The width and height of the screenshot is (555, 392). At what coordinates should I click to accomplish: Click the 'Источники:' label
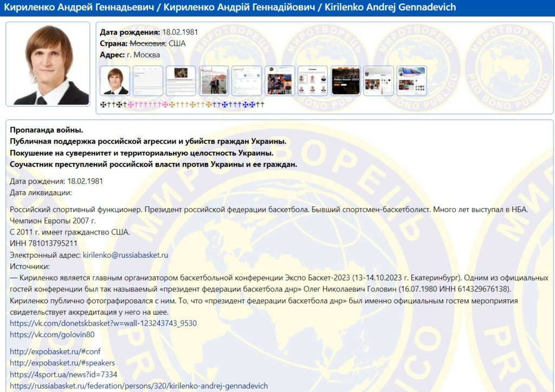(x=30, y=266)
